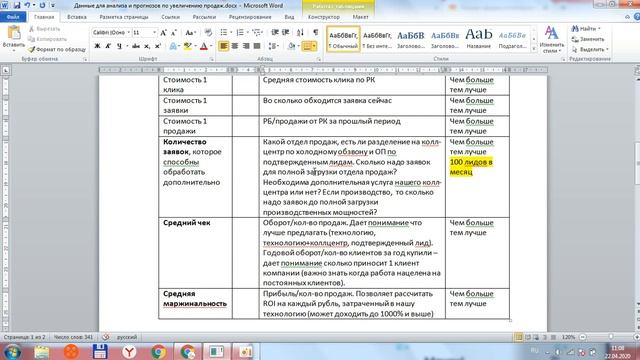Justify the text

[257, 46]
